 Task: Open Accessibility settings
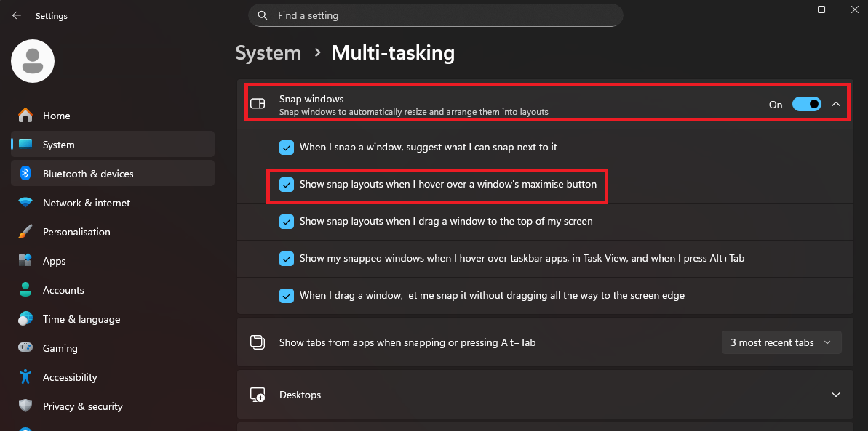point(113,376)
